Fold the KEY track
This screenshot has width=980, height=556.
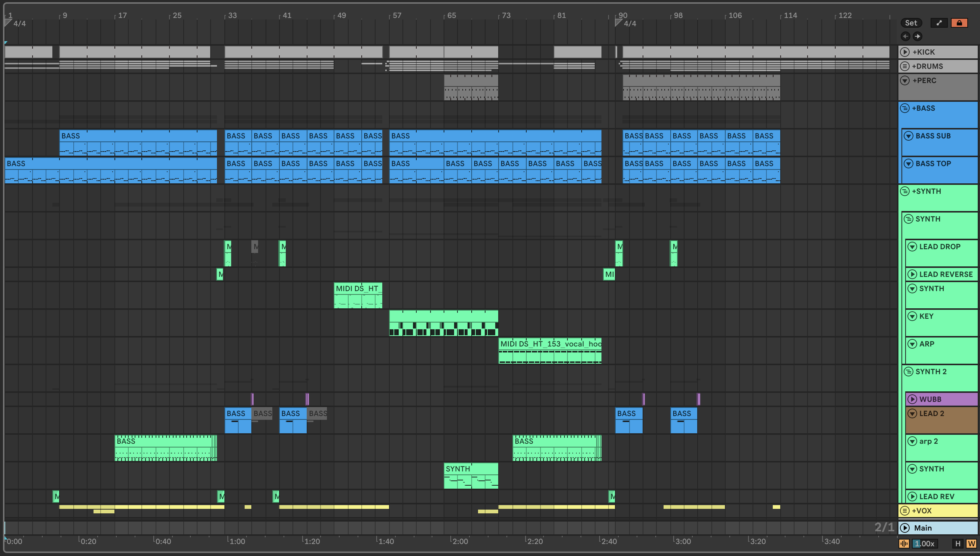click(x=912, y=316)
